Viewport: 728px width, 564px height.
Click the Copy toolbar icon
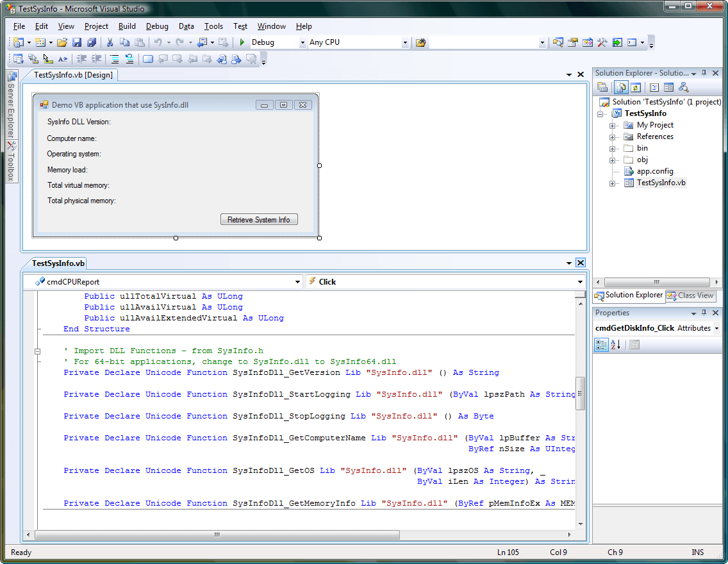point(124,42)
